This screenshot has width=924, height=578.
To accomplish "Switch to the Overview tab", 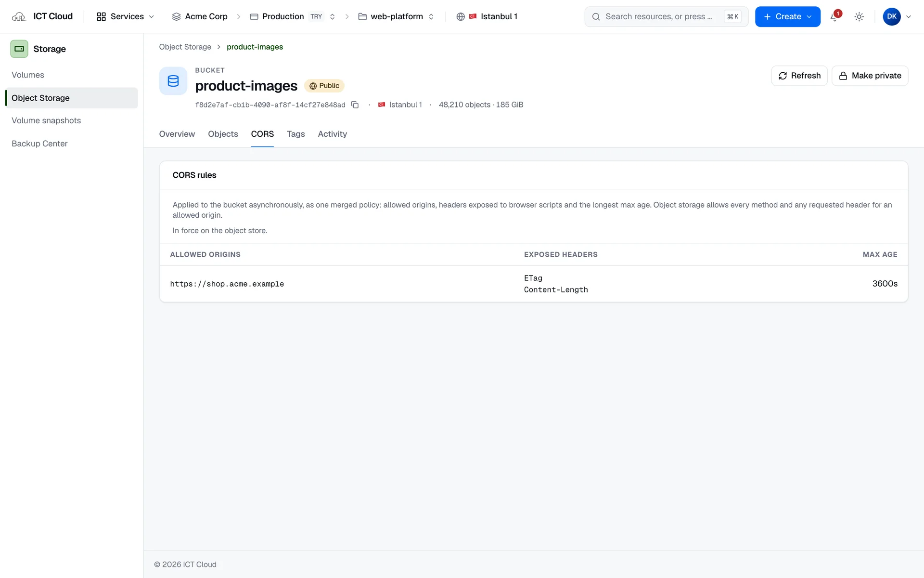I will 177,134.
